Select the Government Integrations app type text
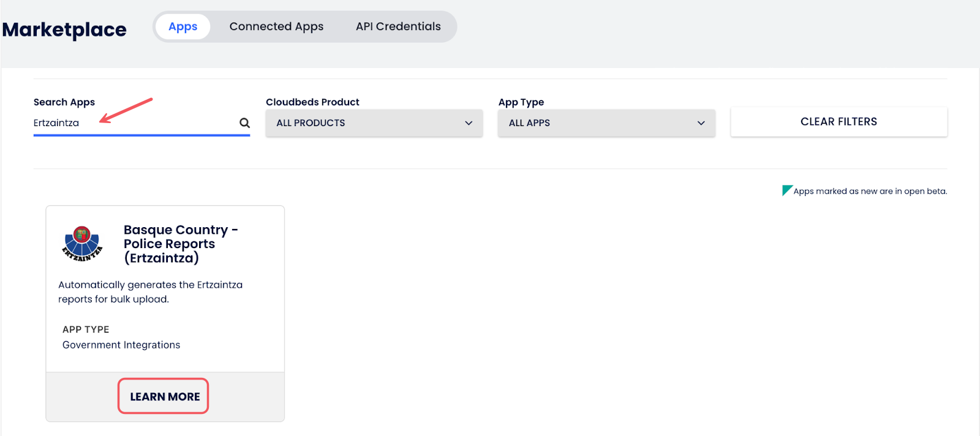The height and width of the screenshot is (436, 980). point(121,345)
